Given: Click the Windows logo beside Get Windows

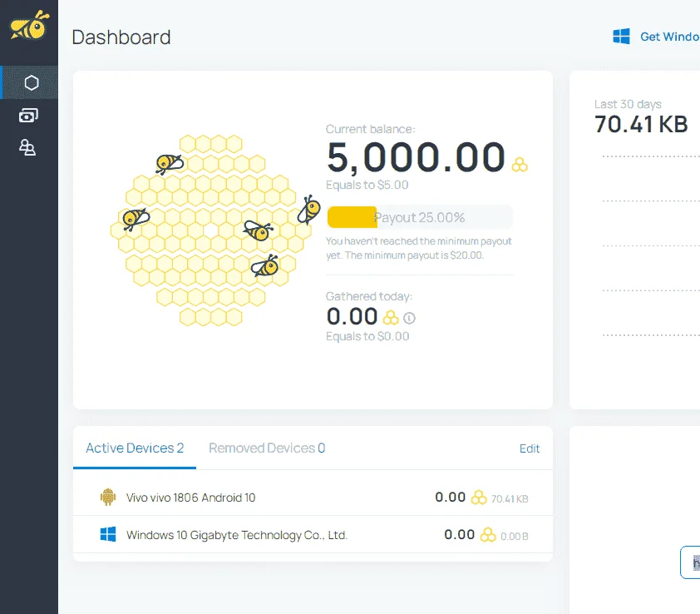Looking at the screenshot, I should 621,37.
